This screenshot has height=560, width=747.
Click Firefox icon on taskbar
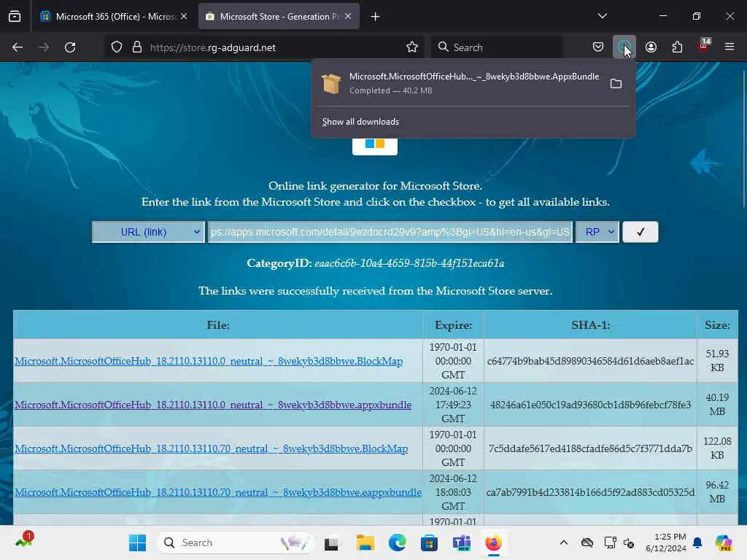pos(494,543)
